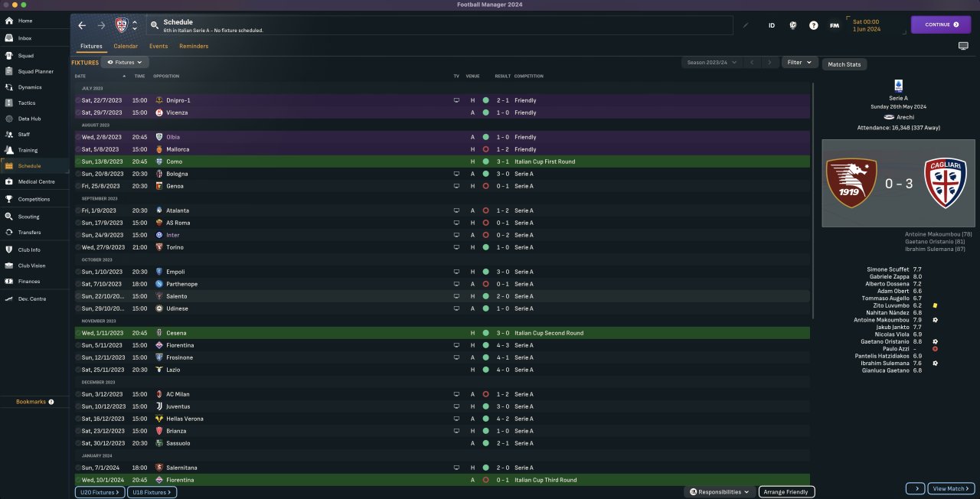Viewport: 980px width, 499px height.
Task: Click the search magnifier icon
Action: (155, 25)
